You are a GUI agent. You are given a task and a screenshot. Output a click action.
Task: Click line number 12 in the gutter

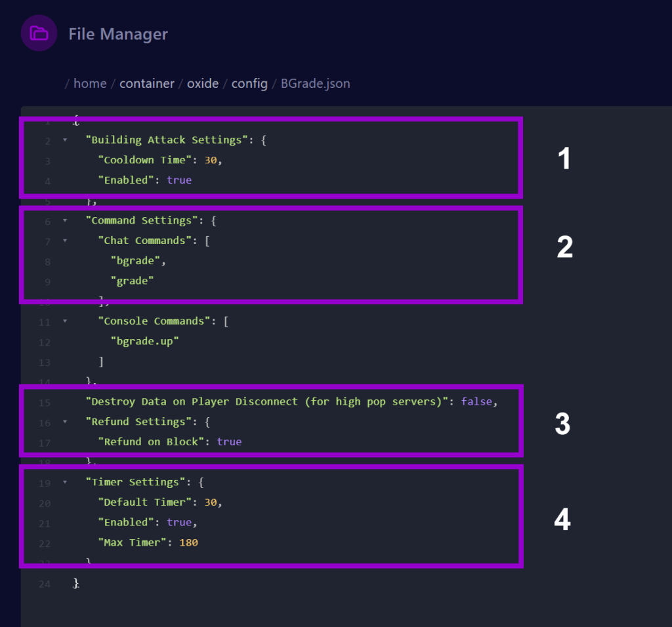click(44, 342)
